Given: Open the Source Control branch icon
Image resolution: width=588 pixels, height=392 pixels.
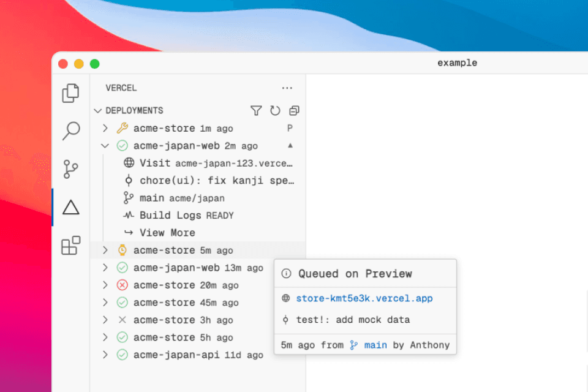Looking at the screenshot, I should pyautogui.click(x=71, y=169).
